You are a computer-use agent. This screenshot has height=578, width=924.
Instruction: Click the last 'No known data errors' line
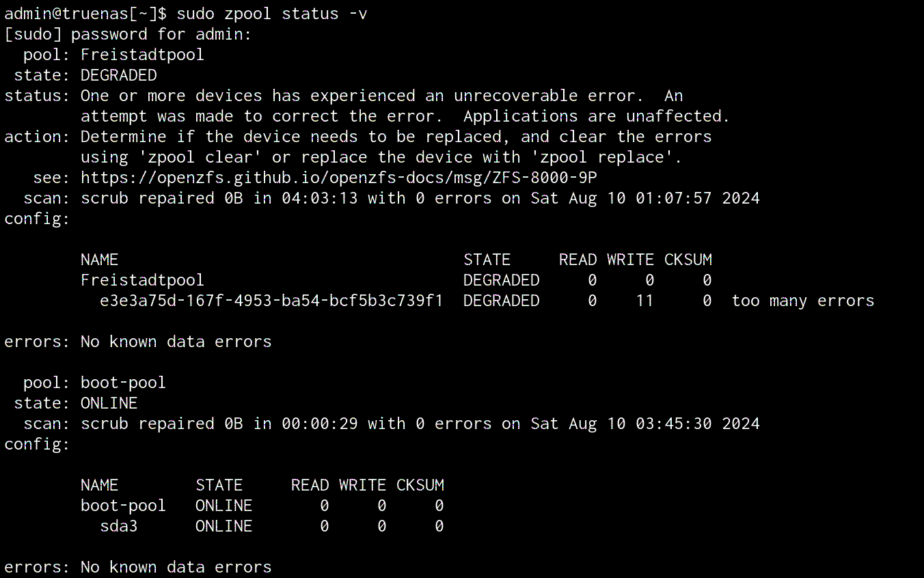tap(176, 567)
